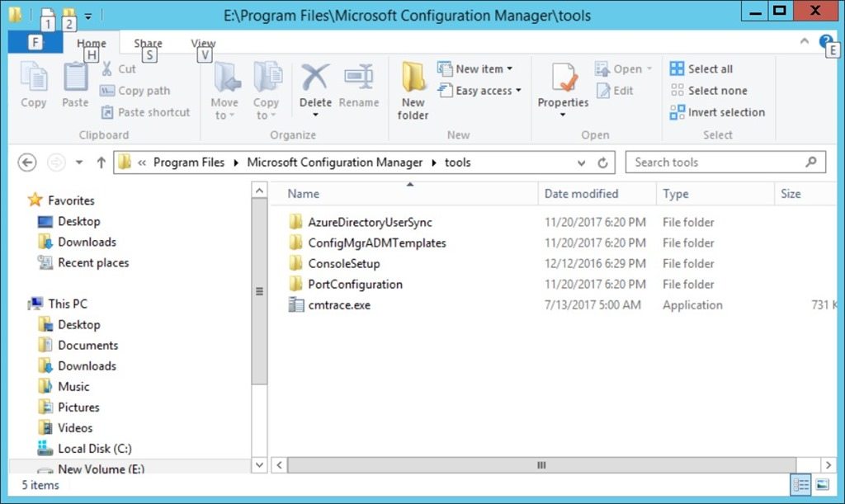Click the Search tools input box
The height and width of the screenshot is (504, 845).
click(725, 162)
